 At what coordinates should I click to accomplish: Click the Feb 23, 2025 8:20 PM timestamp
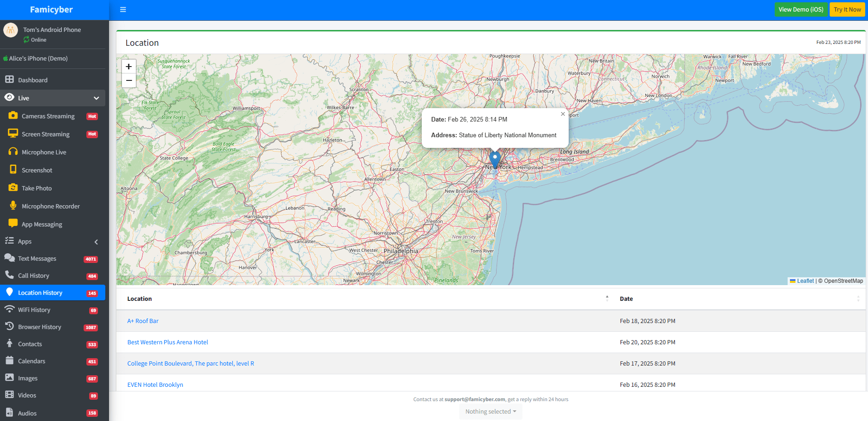pos(838,42)
